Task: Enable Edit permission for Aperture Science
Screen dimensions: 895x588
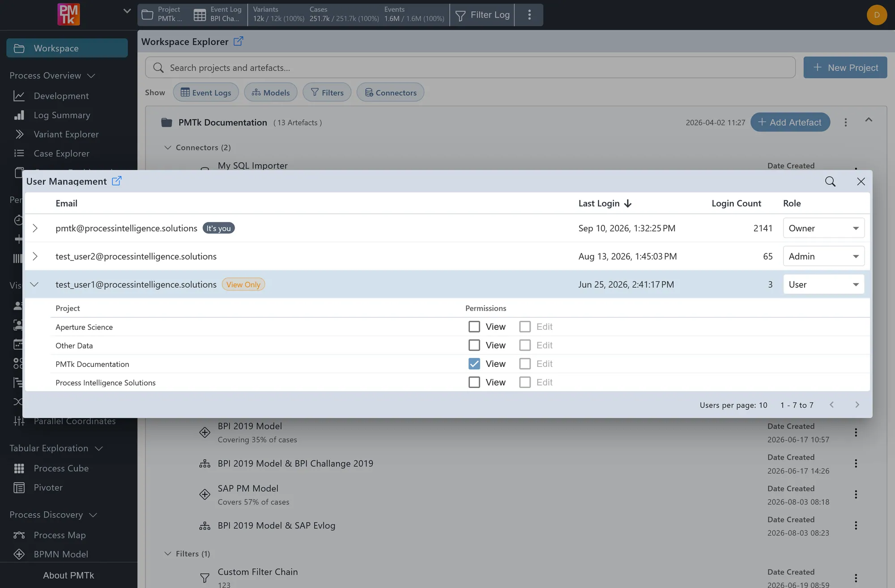Action: tap(525, 327)
